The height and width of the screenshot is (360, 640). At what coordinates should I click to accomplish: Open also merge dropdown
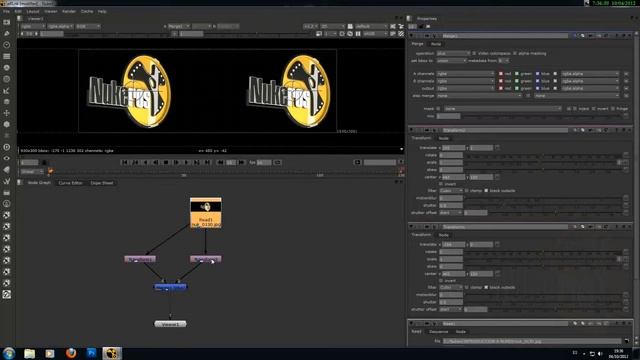[x=479, y=96]
